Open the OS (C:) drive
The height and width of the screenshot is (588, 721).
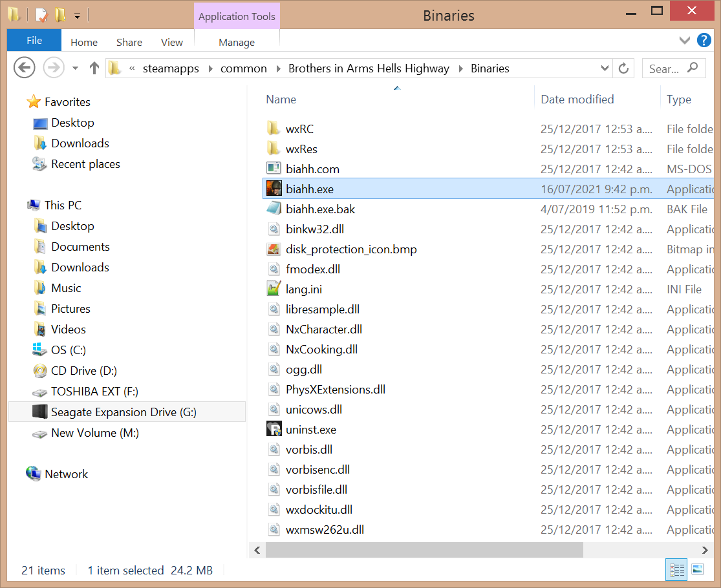click(x=69, y=350)
